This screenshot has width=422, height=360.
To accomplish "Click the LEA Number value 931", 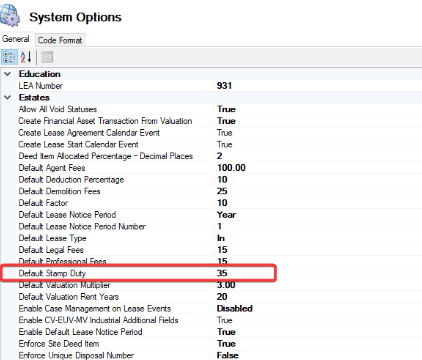I will pyautogui.click(x=224, y=86).
